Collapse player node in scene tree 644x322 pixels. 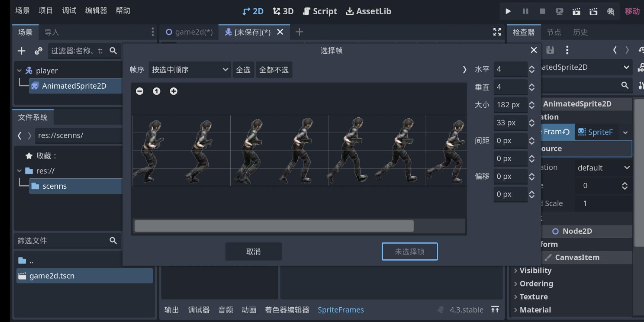tap(19, 71)
